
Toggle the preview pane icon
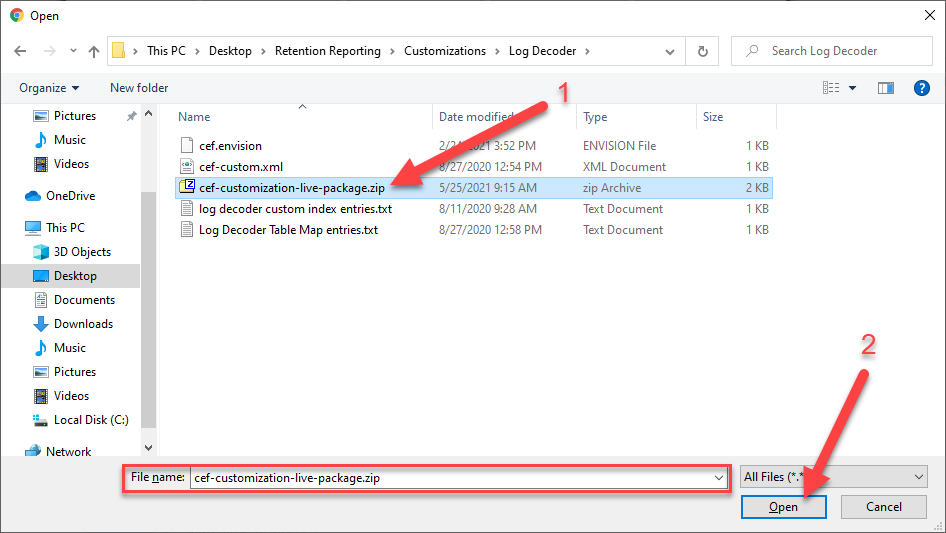(885, 88)
